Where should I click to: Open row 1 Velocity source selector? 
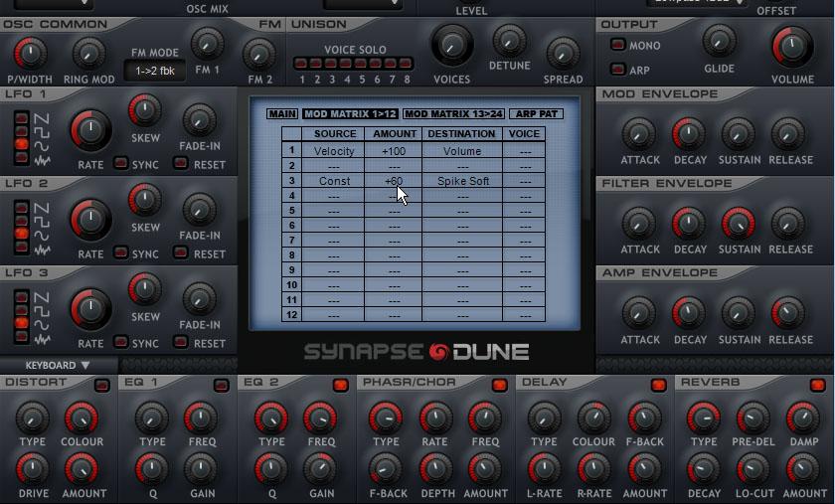[x=333, y=151]
